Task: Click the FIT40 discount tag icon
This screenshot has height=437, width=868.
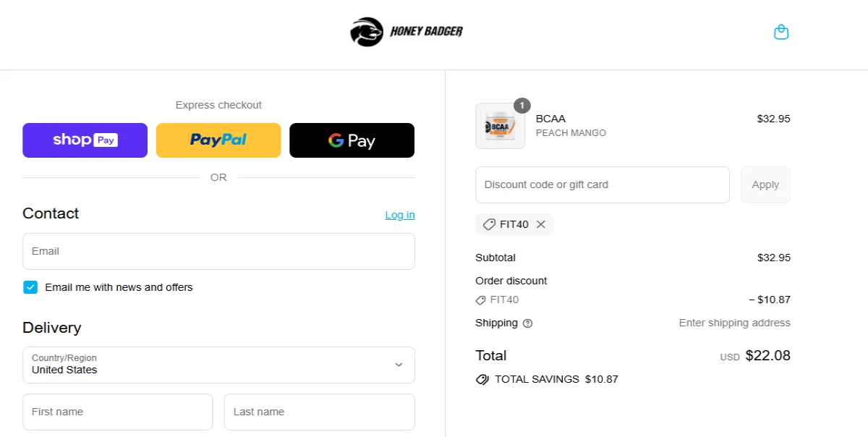Action: click(489, 224)
